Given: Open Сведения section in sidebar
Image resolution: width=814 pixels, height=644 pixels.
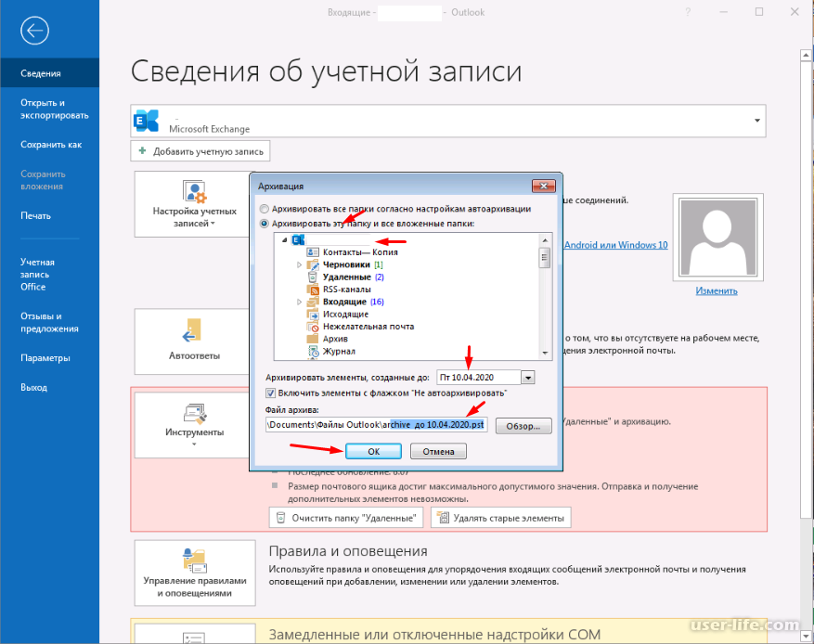Looking at the screenshot, I should [50, 73].
